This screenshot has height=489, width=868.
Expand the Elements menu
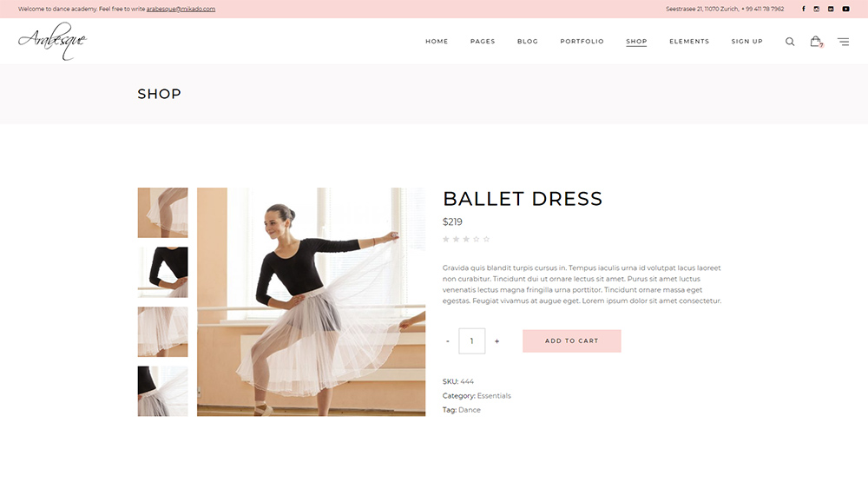[689, 42]
